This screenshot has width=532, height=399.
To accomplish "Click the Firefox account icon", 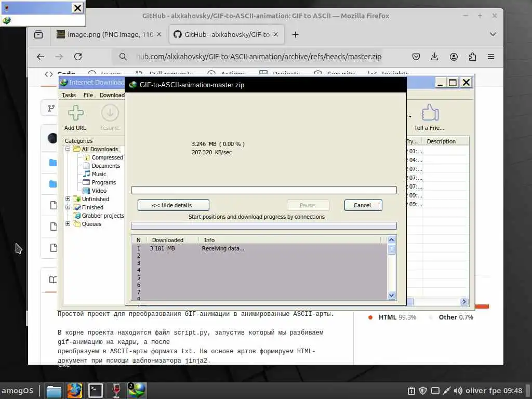I will click(x=454, y=57).
